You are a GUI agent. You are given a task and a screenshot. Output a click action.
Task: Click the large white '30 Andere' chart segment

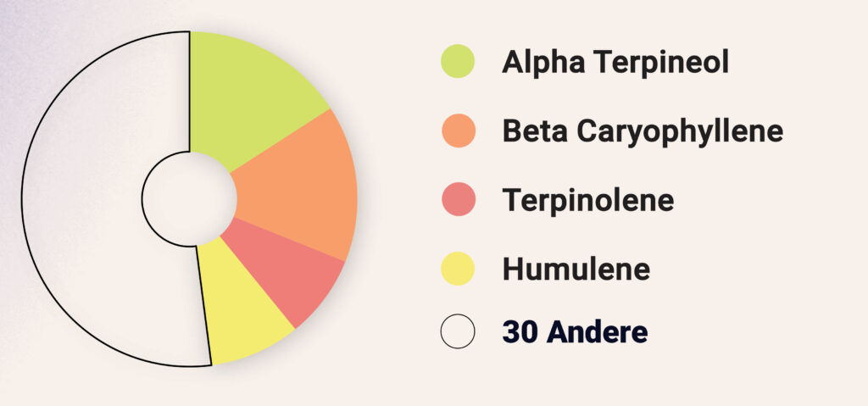(85, 199)
